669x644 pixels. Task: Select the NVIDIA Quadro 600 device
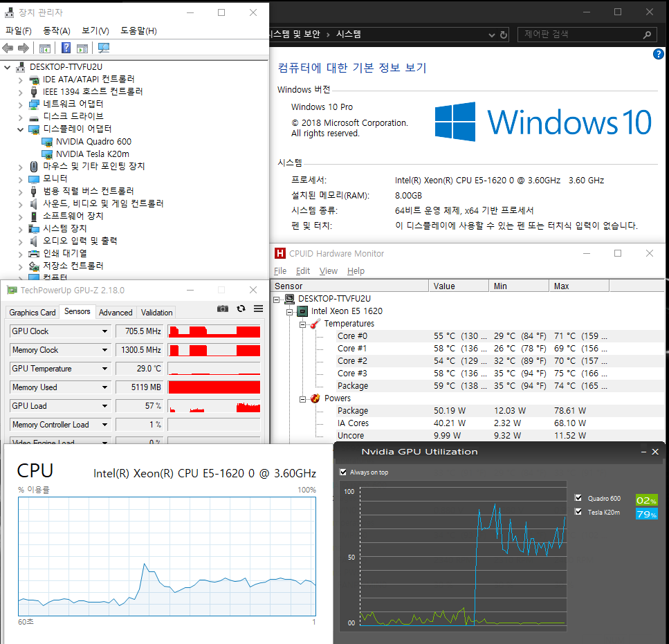pyautogui.click(x=93, y=142)
